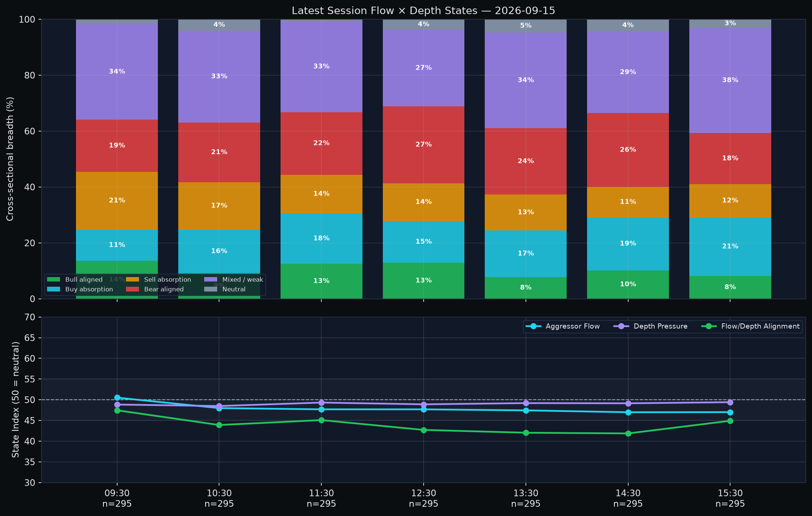The width and height of the screenshot is (812, 516).
Task: Click the orange Sell absorption legend swatch
Action: [x=132, y=280]
